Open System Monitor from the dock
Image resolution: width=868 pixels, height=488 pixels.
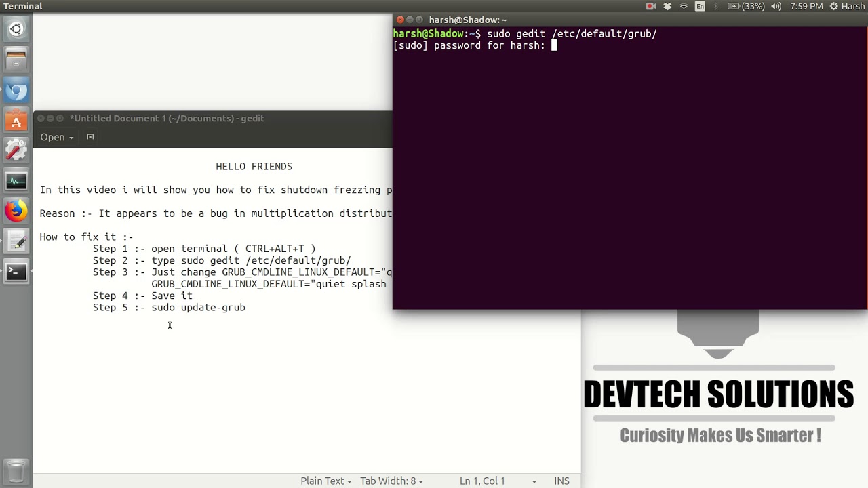click(16, 182)
